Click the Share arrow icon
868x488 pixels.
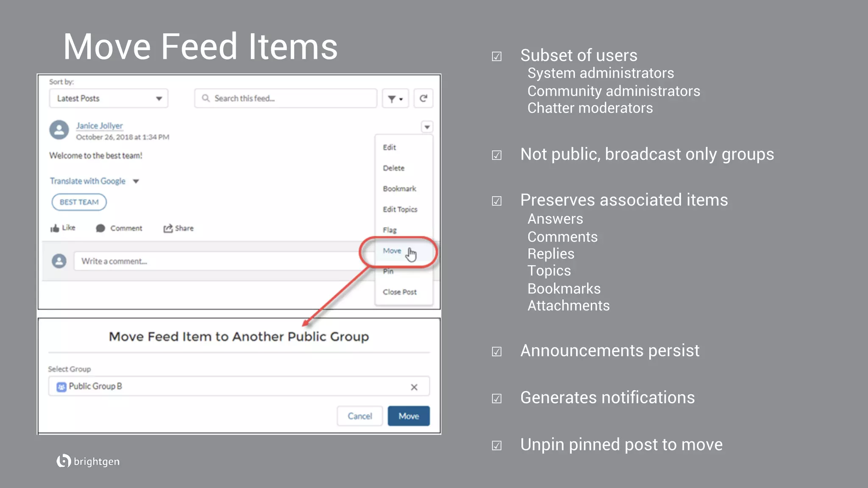click(168, 228)
